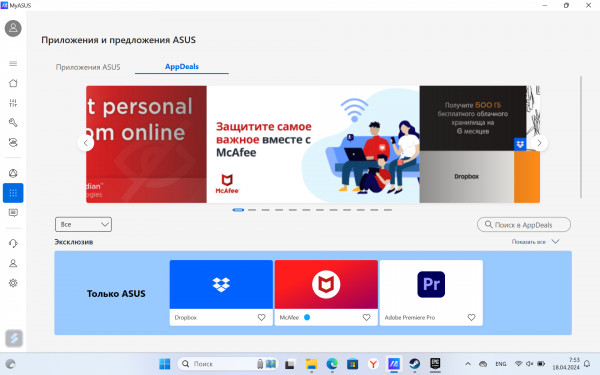
Task: Open the user account avatar icon
Action: 13,28
